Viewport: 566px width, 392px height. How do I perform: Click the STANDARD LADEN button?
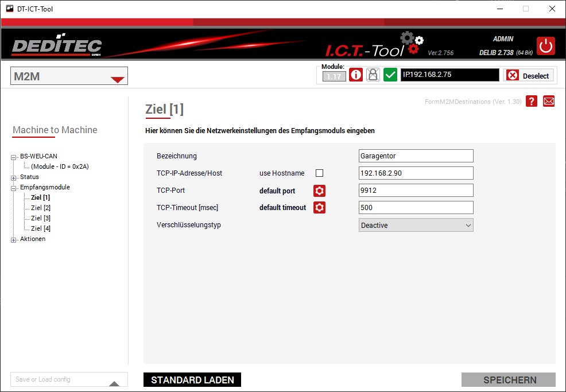(192, 380)
